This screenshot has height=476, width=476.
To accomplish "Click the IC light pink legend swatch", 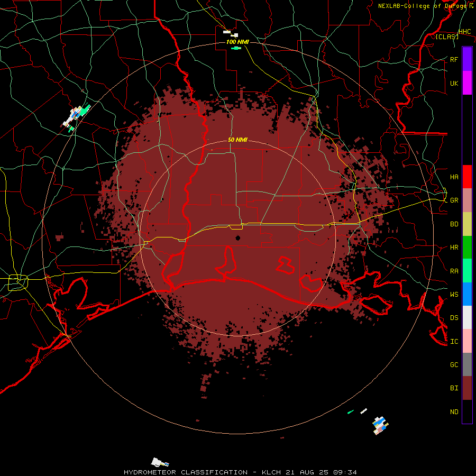I will click(467, 341).
